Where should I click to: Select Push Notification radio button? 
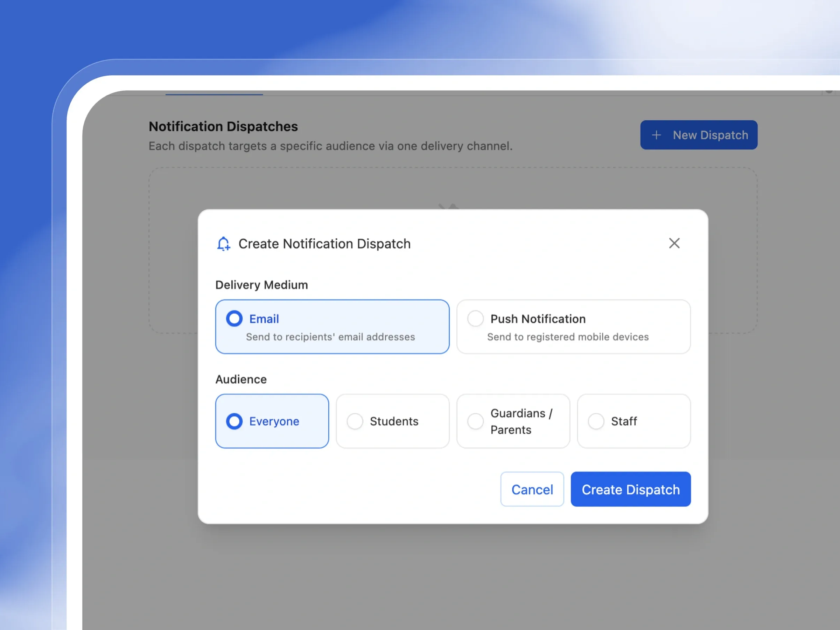pos(475,318)
